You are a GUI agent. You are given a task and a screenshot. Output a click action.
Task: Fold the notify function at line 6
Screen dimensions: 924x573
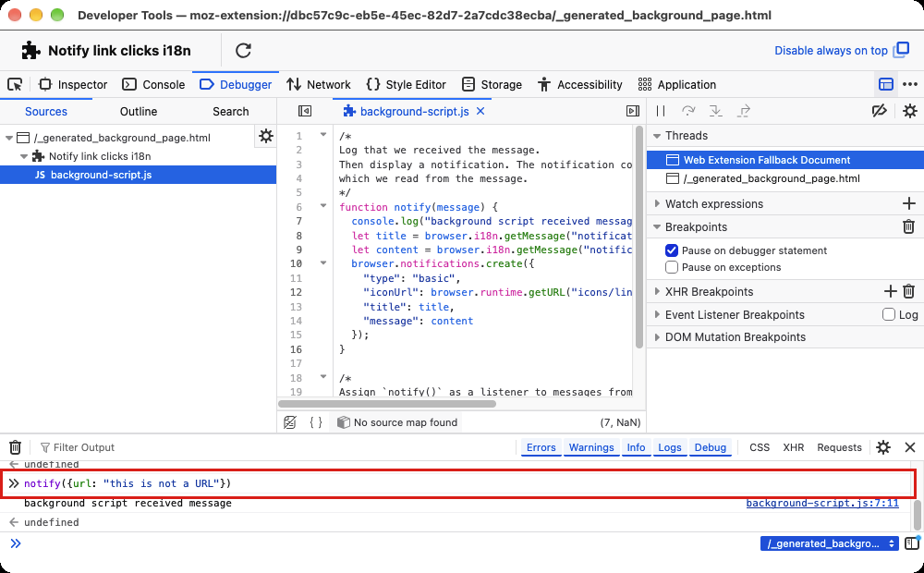pyautogui.click(x=322, y=206)
